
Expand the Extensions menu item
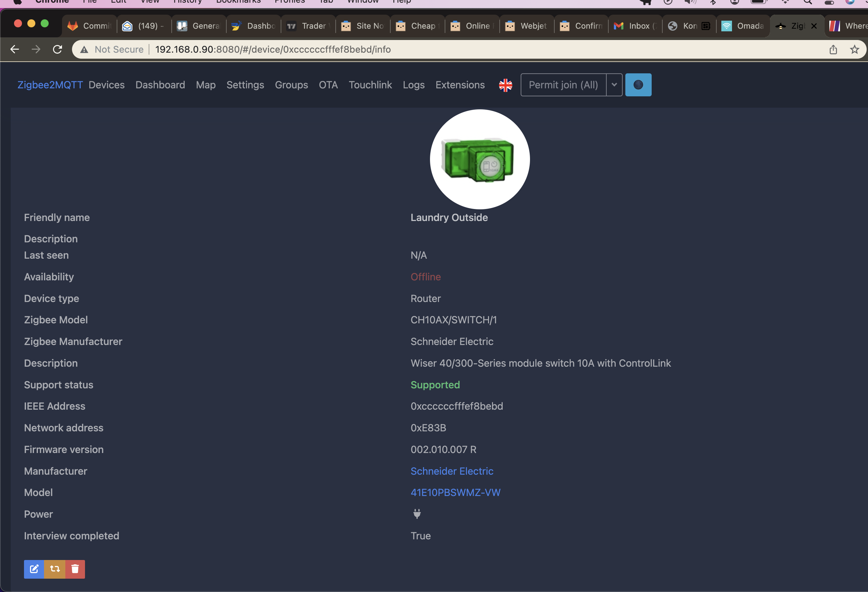460,85
